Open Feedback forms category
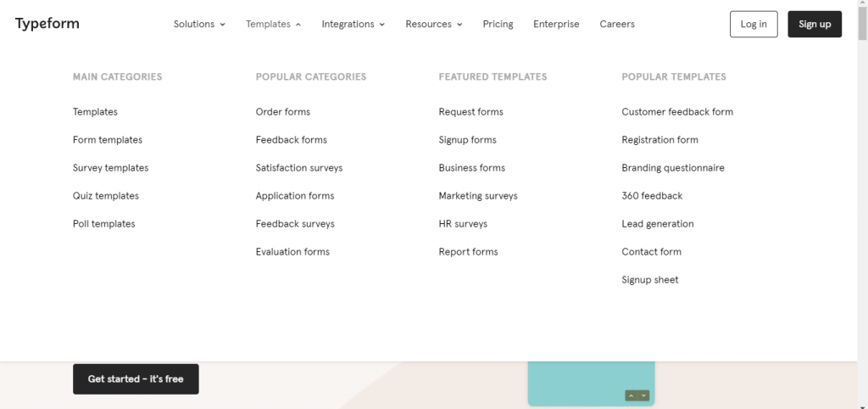Image resolution: width=868 pixels, height=409 pixels. 292,140
